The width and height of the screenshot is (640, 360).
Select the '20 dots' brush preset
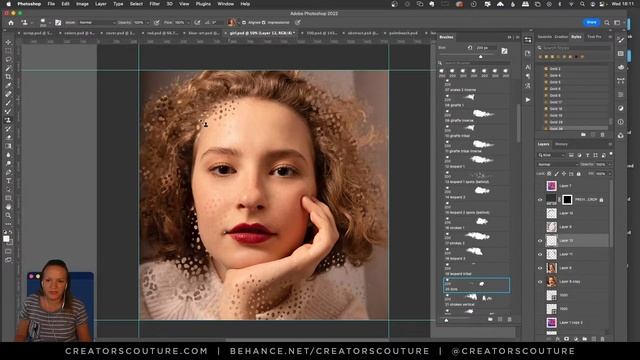476,285
